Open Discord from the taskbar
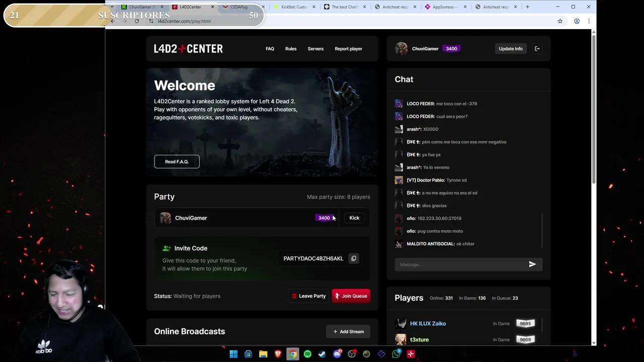 pyautogui.click(x=337, y=354)
